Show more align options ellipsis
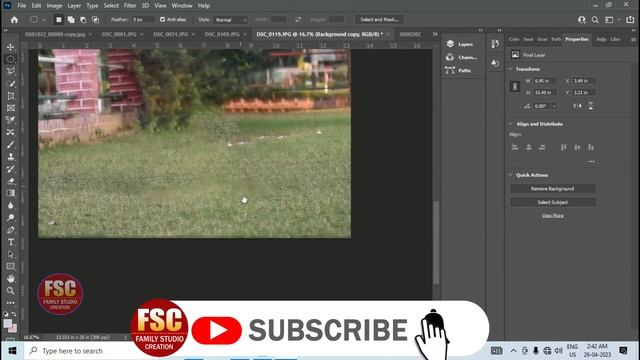 point(591,162)
